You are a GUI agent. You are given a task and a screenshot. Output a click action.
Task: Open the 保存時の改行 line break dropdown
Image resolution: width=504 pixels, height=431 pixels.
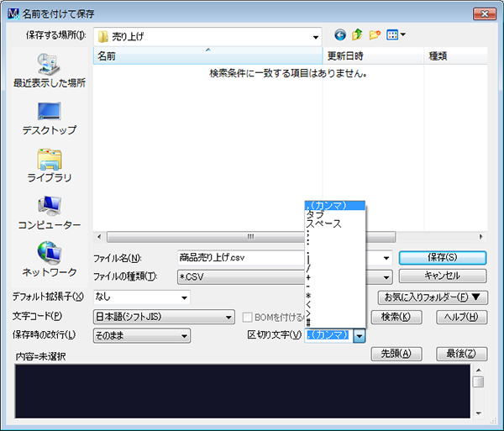coord(142,336)
